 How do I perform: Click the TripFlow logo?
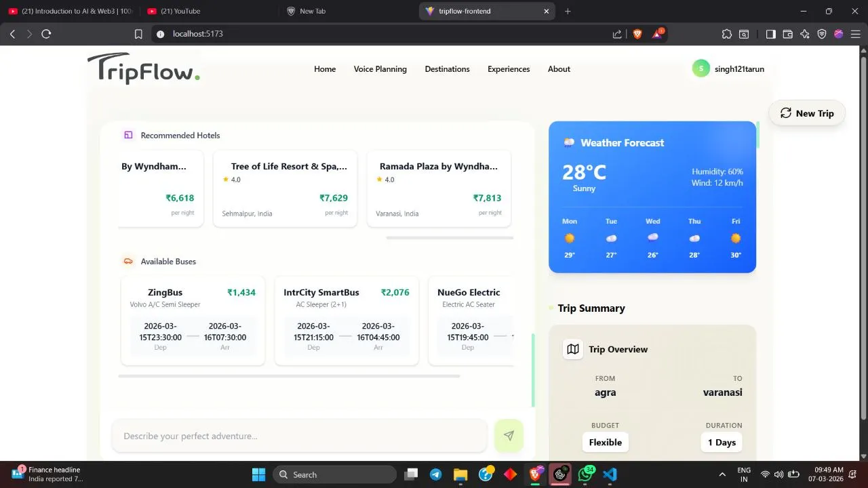tap(144, 68)
